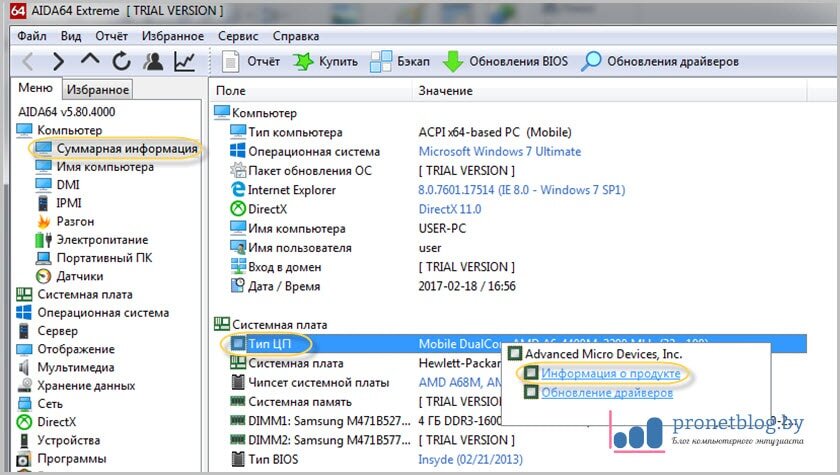
Task: Open the Отчёт menu in menu bar
Action: [111, 36]
